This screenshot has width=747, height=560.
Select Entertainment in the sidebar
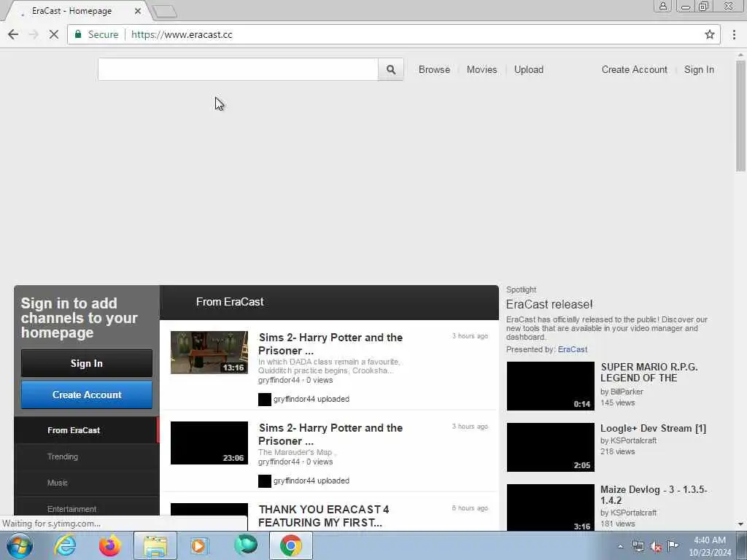[x=87, y=508]
